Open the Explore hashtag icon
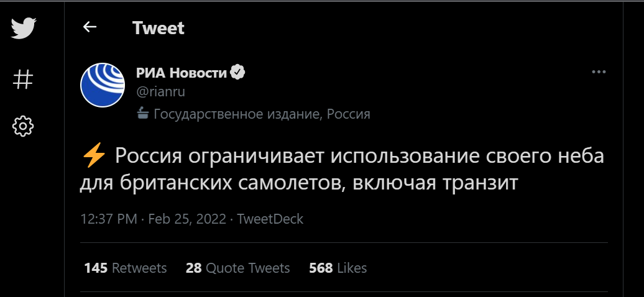Screen dimensions: 644x297 pos(24,79)
